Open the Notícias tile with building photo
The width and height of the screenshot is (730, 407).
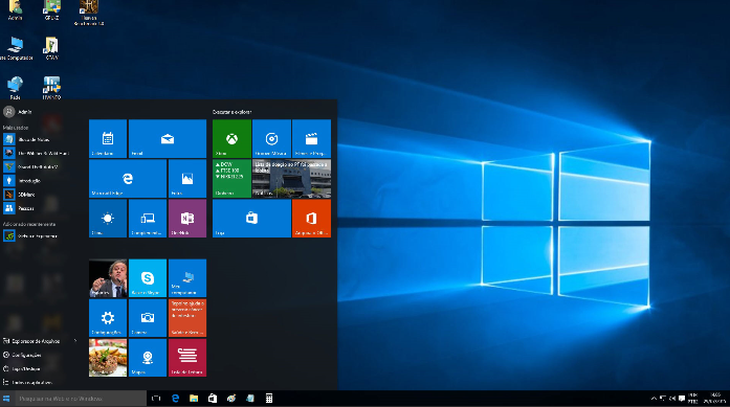292,178
